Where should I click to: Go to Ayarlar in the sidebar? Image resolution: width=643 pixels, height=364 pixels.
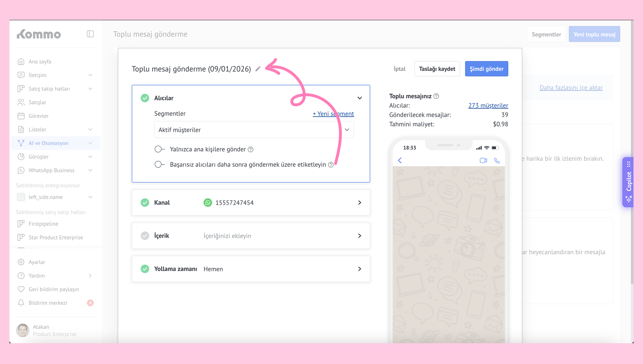click(37, 262)
